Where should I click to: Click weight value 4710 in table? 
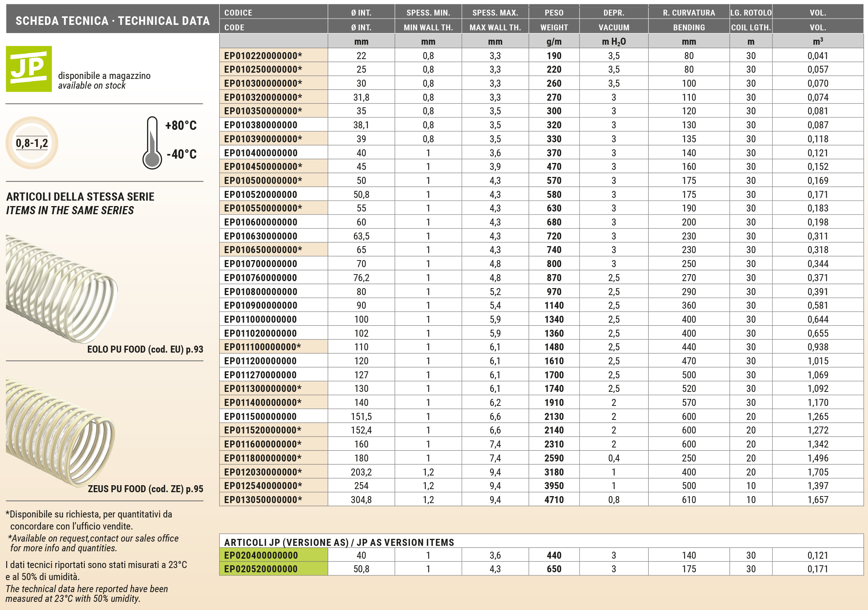click(x=554, y=500)
